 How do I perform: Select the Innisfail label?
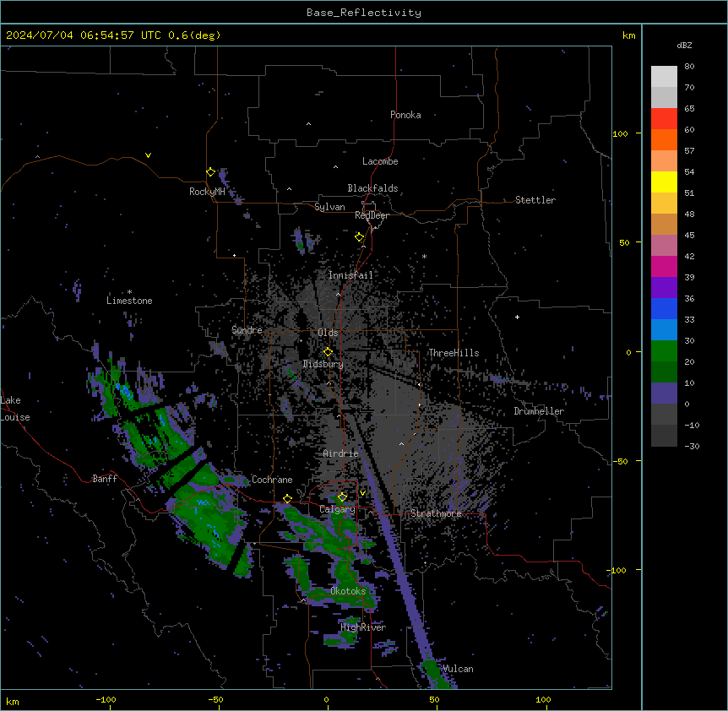pyautogui.click(x=350, y=275)
